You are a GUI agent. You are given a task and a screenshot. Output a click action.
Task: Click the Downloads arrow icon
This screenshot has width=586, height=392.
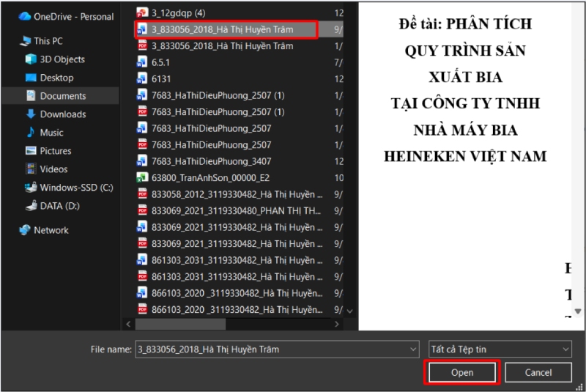pos(31,114)
